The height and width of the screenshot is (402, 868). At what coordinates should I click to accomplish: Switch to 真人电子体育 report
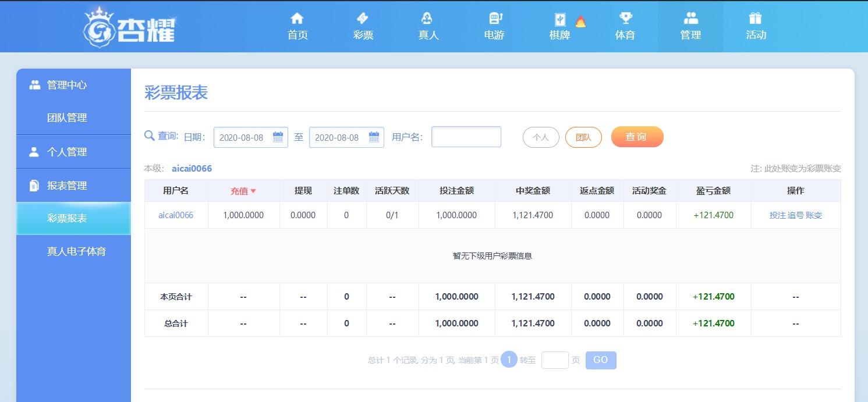pos(76,251)
